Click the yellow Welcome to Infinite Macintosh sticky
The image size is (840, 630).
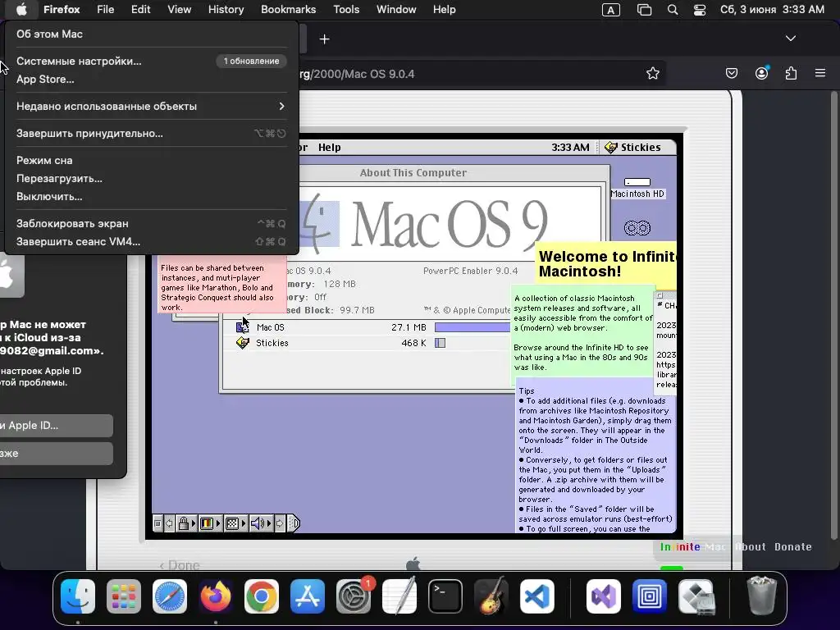pos(606,265)
